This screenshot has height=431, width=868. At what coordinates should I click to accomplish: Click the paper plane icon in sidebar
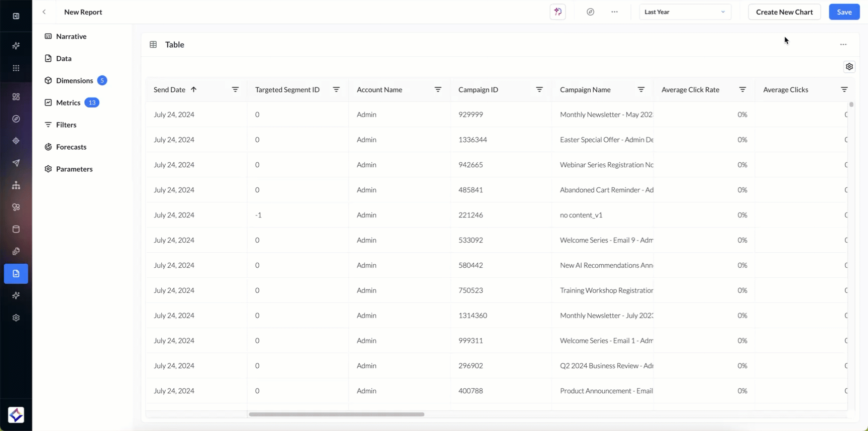16,163
